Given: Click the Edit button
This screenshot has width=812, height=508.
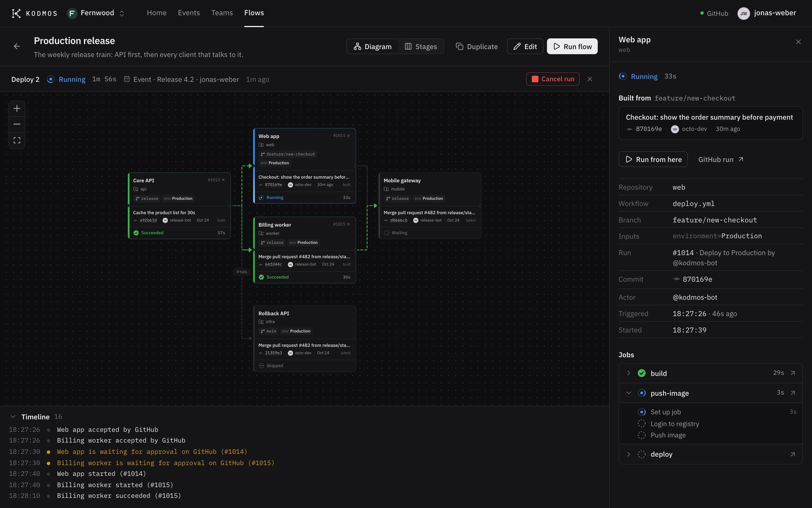Looking at the screenshot, I should (525, 46).
